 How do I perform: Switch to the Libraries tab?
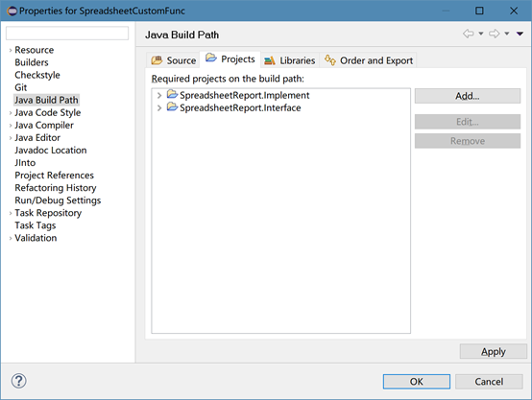(290, 60)
